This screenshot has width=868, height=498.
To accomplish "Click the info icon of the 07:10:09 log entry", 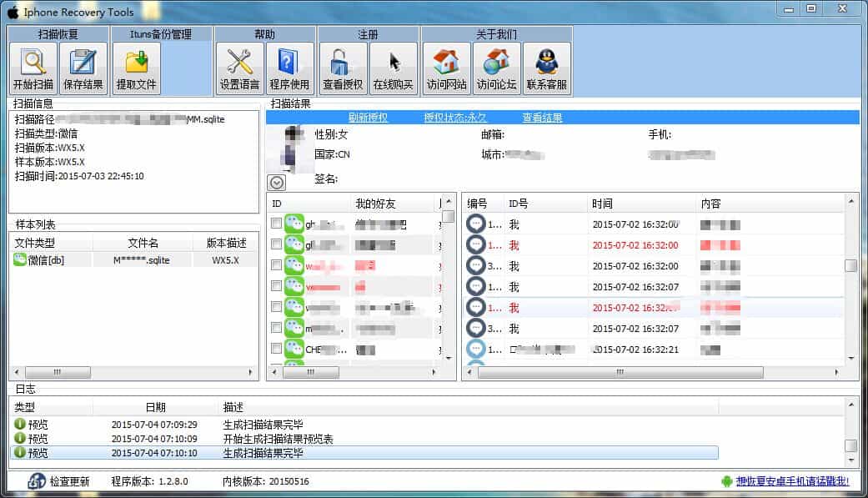I will [19, 438].
